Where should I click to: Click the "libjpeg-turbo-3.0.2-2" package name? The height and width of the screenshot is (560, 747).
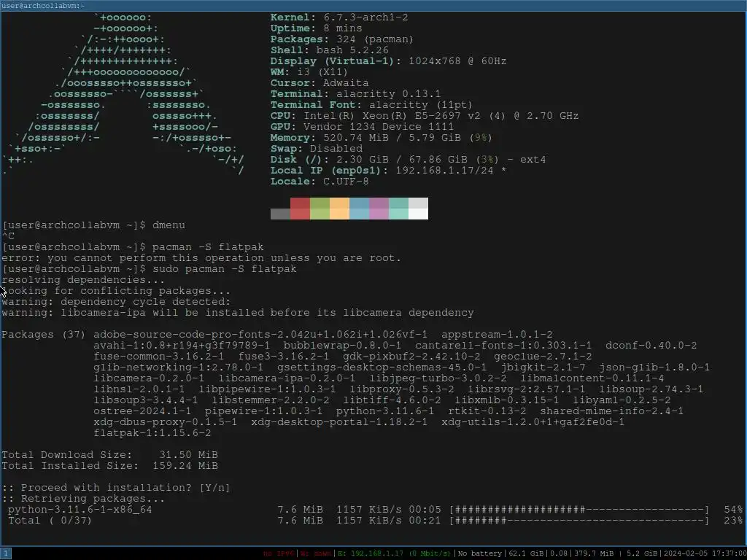[x=438, y=378]
